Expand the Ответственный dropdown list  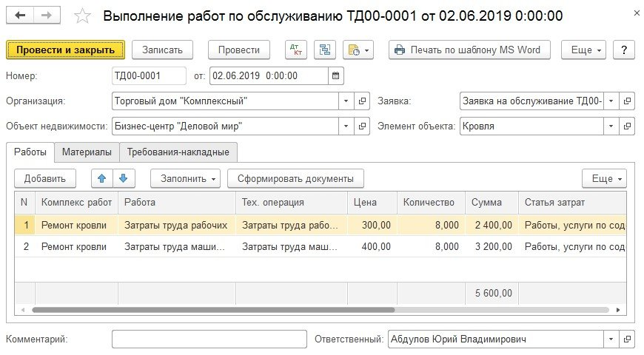tap(611, 339)
